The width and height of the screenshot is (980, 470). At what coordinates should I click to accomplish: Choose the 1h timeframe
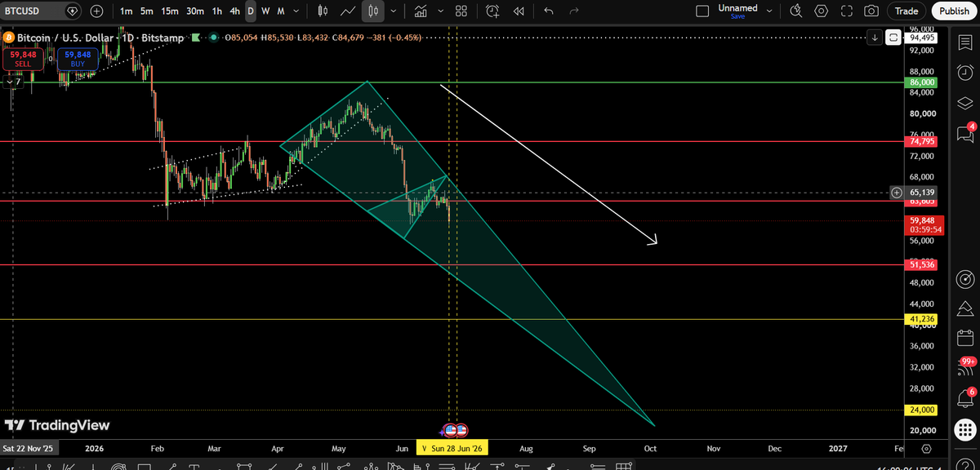[216, 11]
